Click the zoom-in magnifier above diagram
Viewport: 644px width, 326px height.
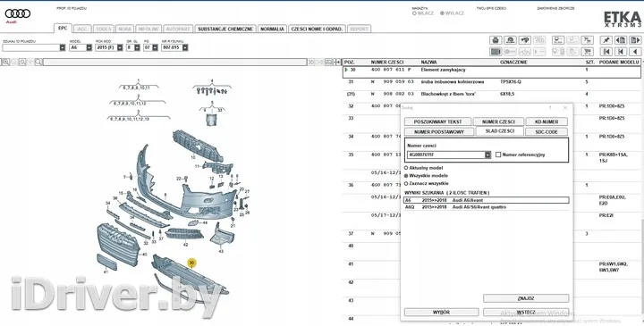(x=5, y=62)
